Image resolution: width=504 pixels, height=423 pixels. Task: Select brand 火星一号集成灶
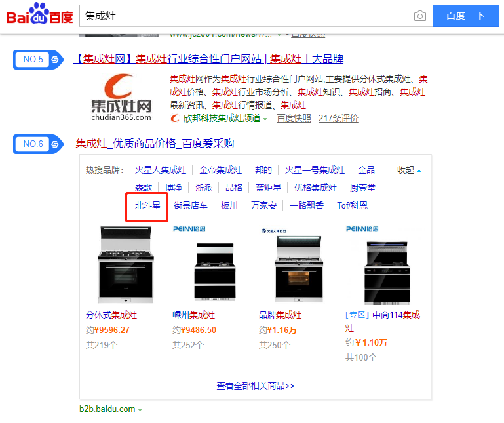(x=315, y=170)
